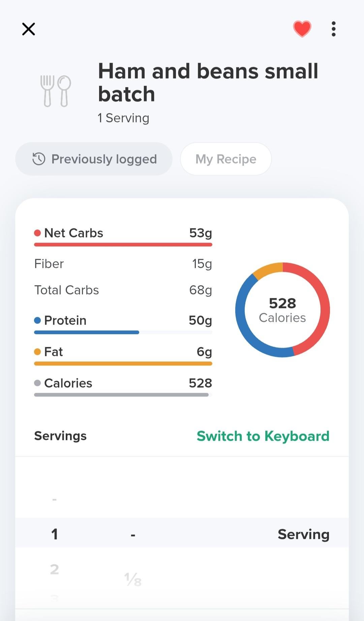The width and height of the screenshot is (364, 621).
Task: Tap the dash fraction value in picker
Action: coord(133,535)
